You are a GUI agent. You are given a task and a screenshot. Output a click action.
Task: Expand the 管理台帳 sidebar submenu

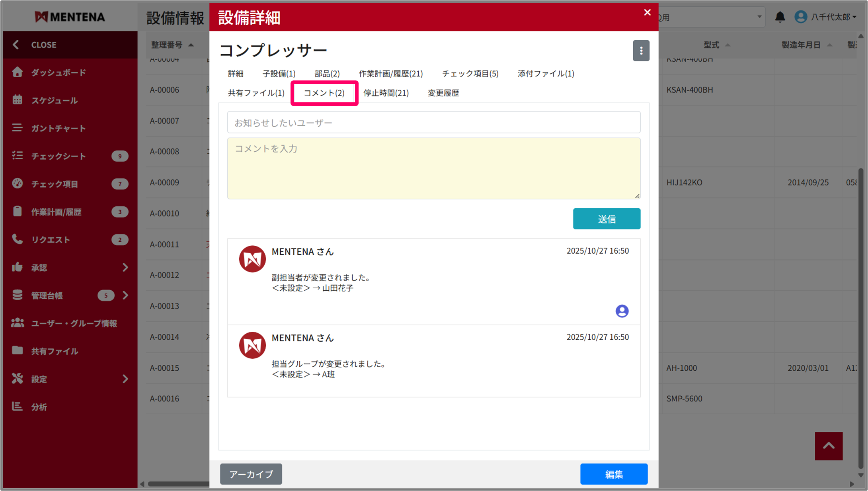click(125, 295)
